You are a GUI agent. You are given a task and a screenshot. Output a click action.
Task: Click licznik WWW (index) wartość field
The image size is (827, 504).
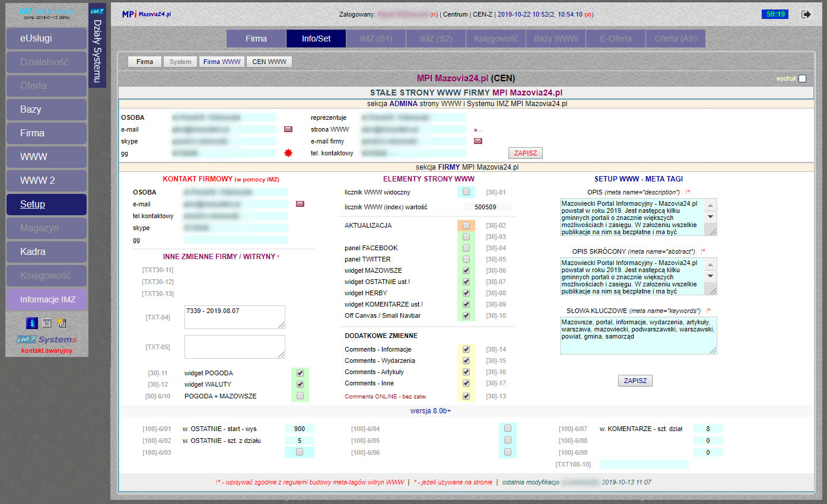pyautogui.click(x=486, y=207)
